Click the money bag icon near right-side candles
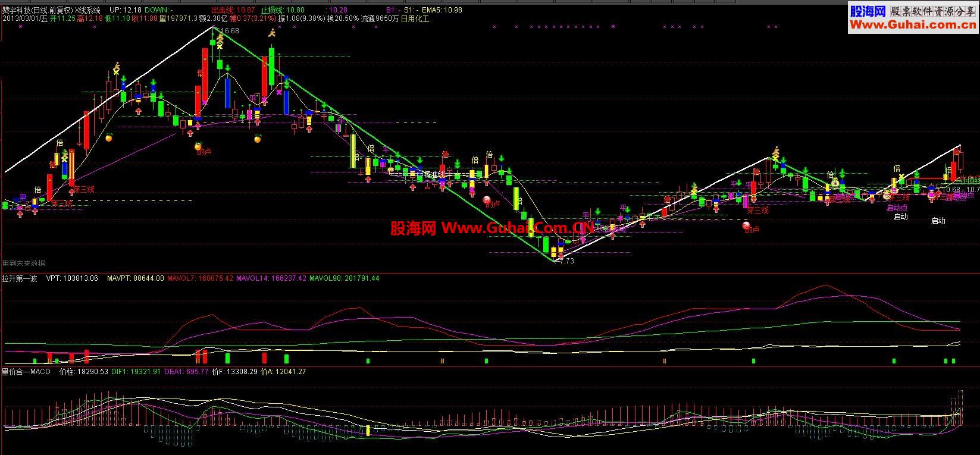980x455 pixels. click(835, 183)
